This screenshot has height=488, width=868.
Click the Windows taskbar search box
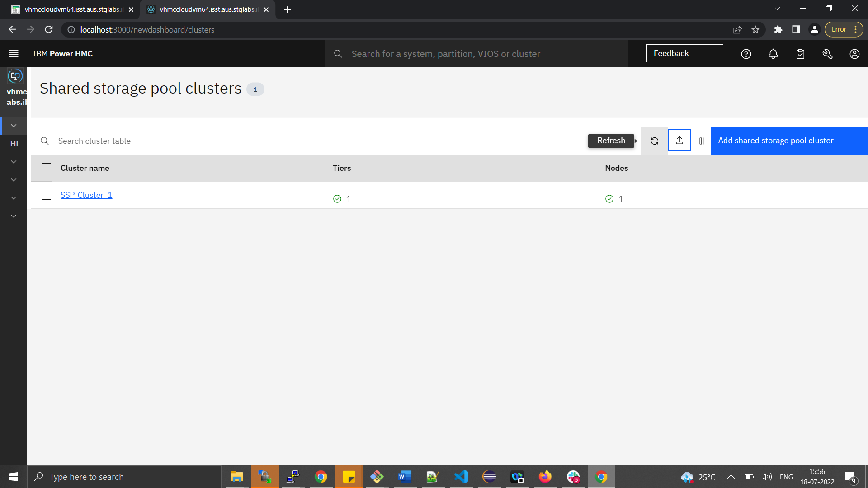pos(124,477)
